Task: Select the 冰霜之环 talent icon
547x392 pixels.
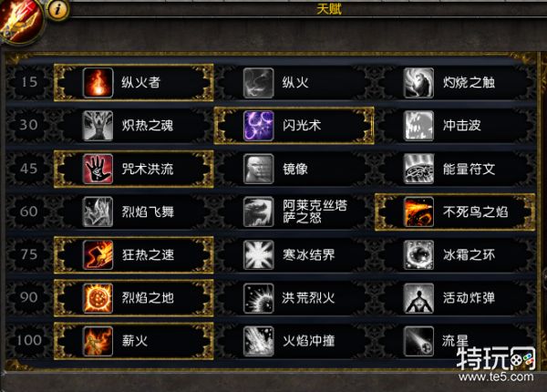Action: tap(418, 255)
